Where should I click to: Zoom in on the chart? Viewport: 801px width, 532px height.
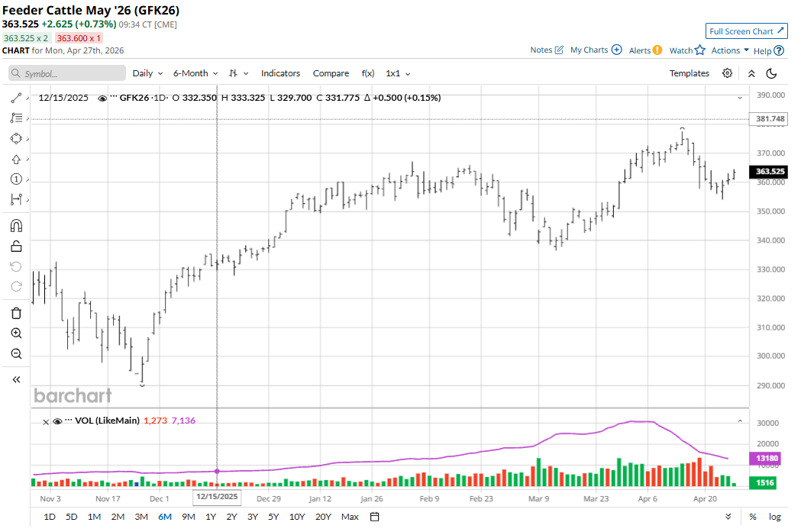(16, 334)
